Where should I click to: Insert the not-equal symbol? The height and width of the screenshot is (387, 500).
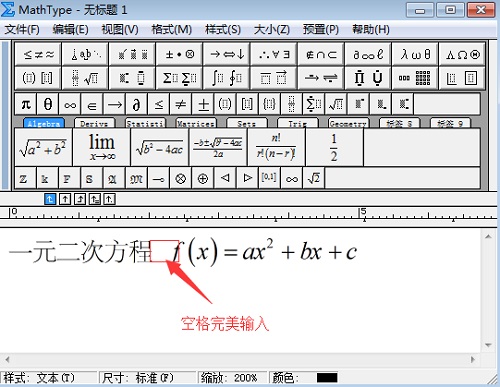181,105
